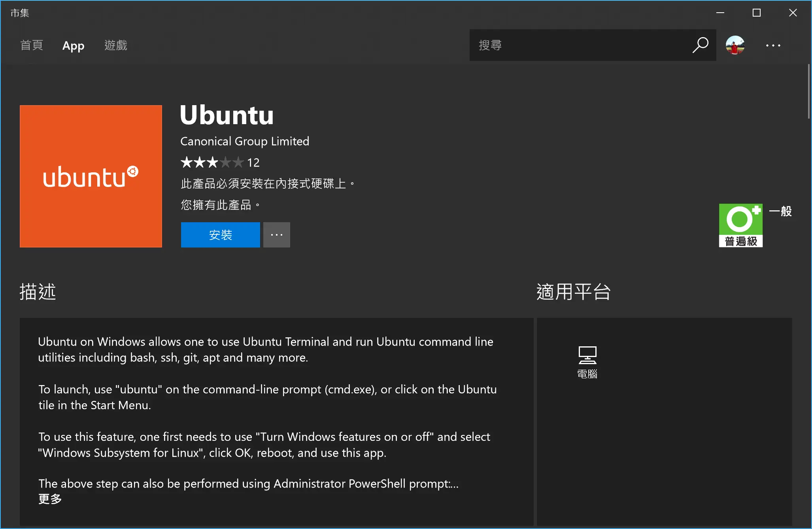Click into the 搜尋 search field
Image resolution: width=812 pixels, height=529 pixels.
(577, 45)
